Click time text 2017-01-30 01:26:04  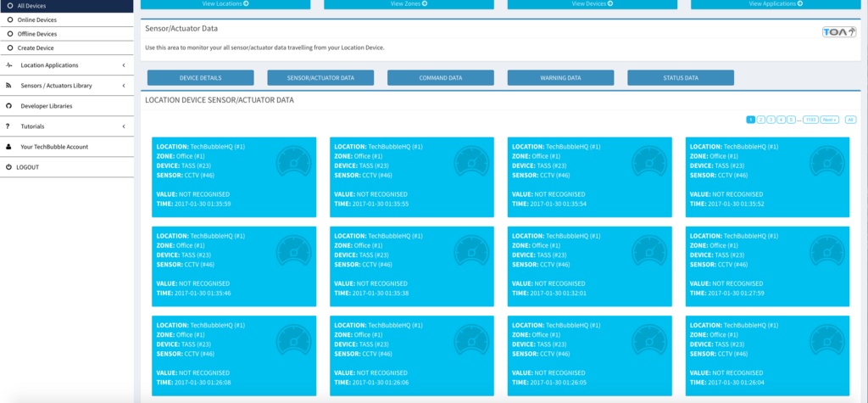(x=736, y=382)
